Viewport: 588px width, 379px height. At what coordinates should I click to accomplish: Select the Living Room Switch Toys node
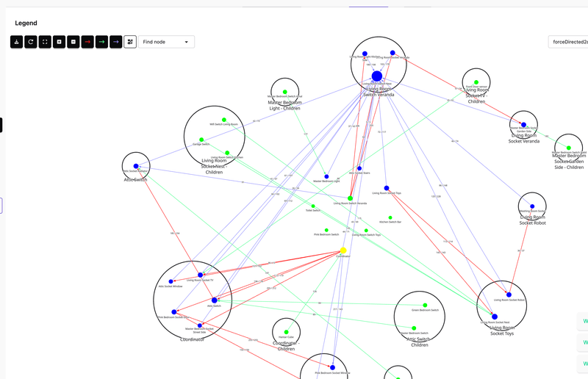click(366, 231)
